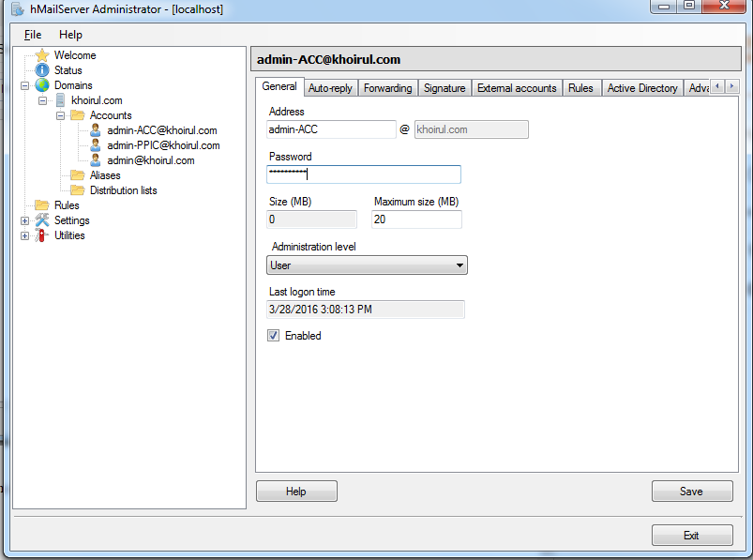The width and height of the screenshot is (753, 560).
Task: Collapse the khoirul.com domain node
Action: pos(42,101)
